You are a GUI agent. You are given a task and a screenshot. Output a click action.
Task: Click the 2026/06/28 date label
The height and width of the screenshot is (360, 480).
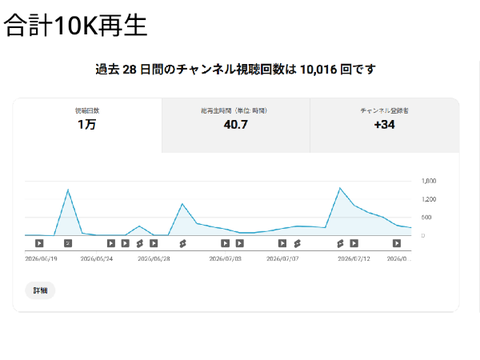(x=154, y=259)
